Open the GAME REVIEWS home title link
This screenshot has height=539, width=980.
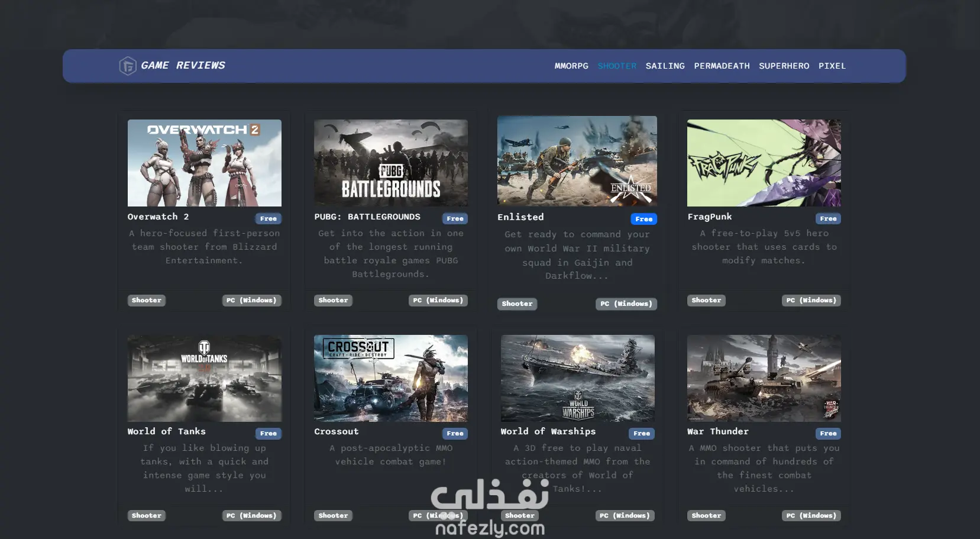[x=183, y=65]
